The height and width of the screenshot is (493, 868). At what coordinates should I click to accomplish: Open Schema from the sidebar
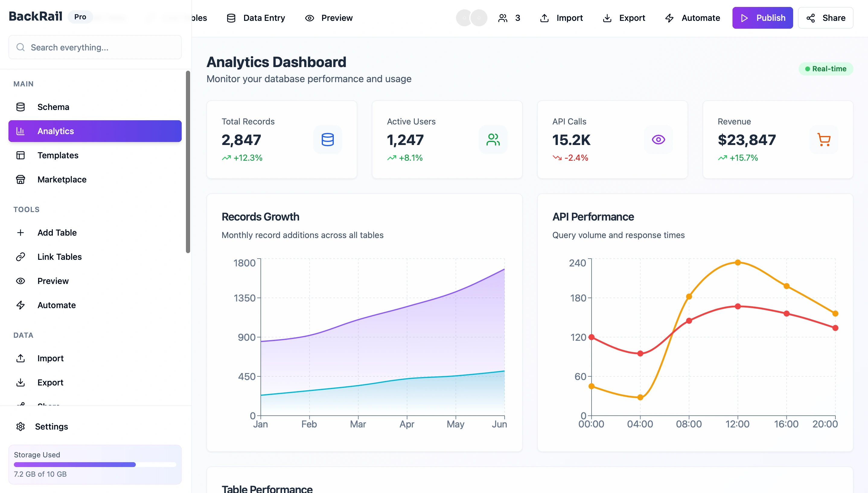point(95,107)
